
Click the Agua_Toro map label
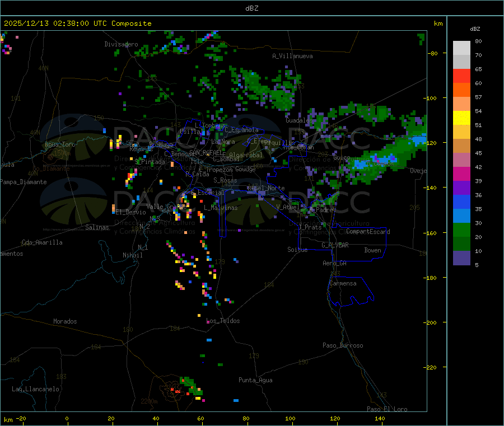pos(60,144)
